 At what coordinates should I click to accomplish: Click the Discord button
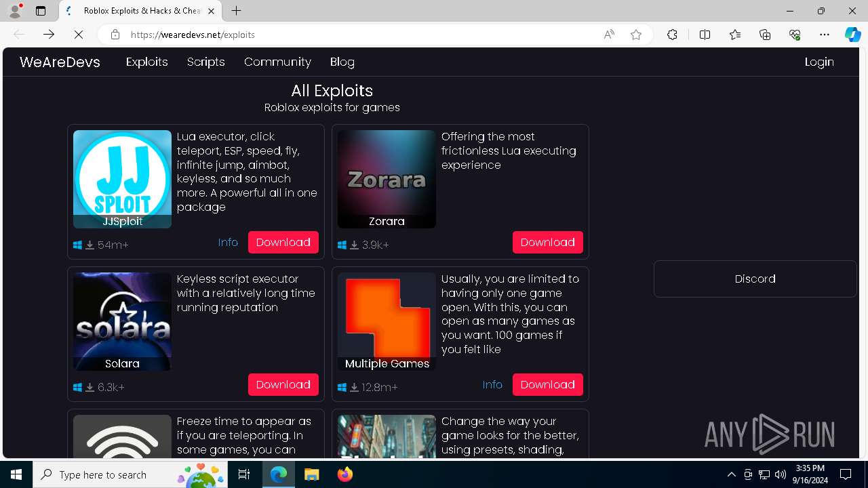[755, 279]
